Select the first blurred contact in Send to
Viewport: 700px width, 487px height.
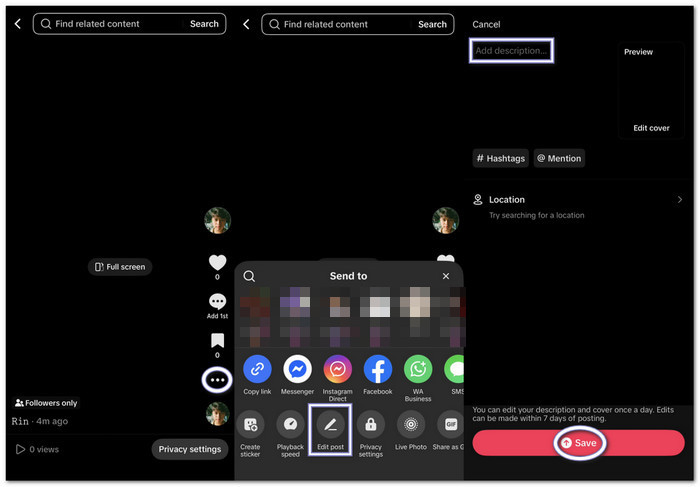(255, 317)
